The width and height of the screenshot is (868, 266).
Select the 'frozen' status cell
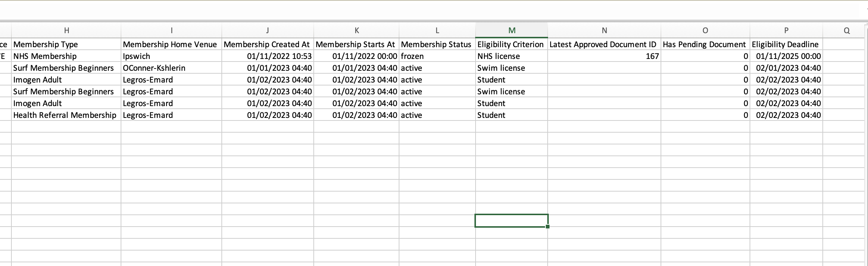point(437,56)
